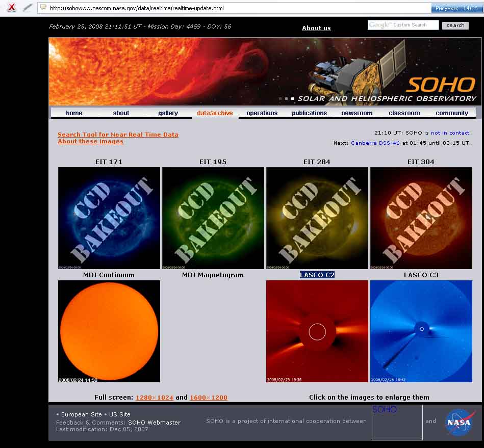Open the About us link
484x448 pixels.
pyautogui.click(x=316, y=28)
